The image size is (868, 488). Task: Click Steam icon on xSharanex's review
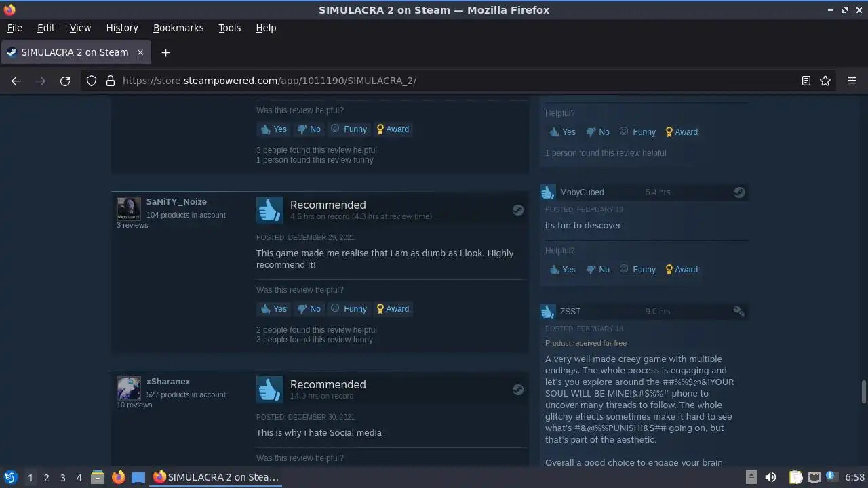(518, 390)
